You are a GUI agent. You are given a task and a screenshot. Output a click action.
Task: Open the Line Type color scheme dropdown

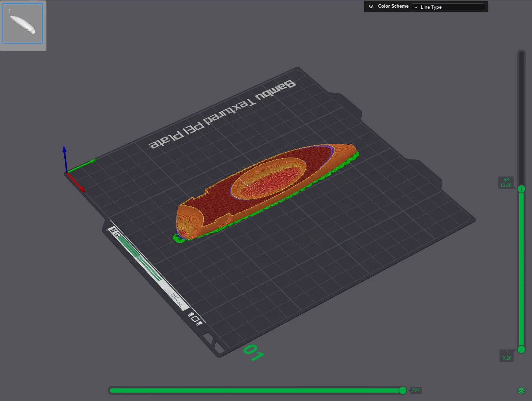click(448, 7)
